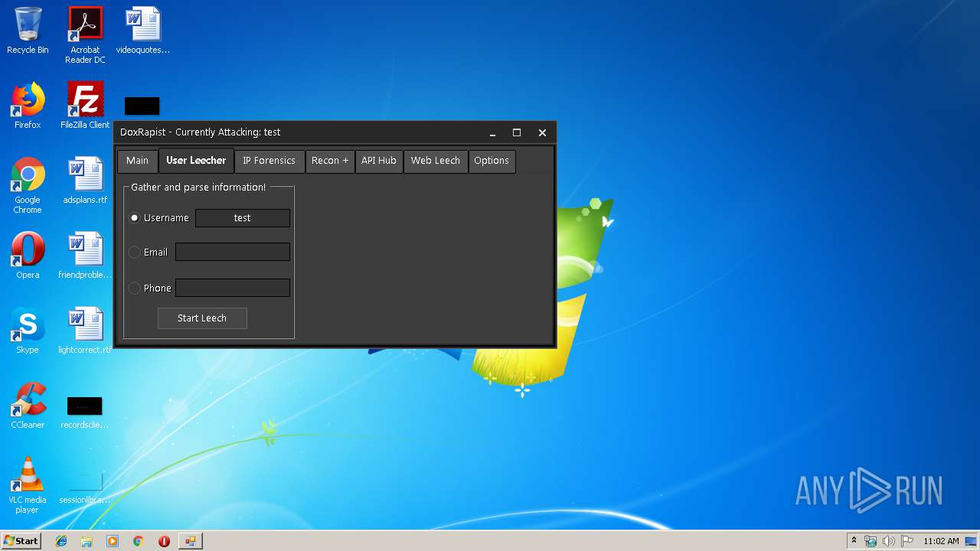
Task: Select the friendproble document icon
Action: (85, 256)
